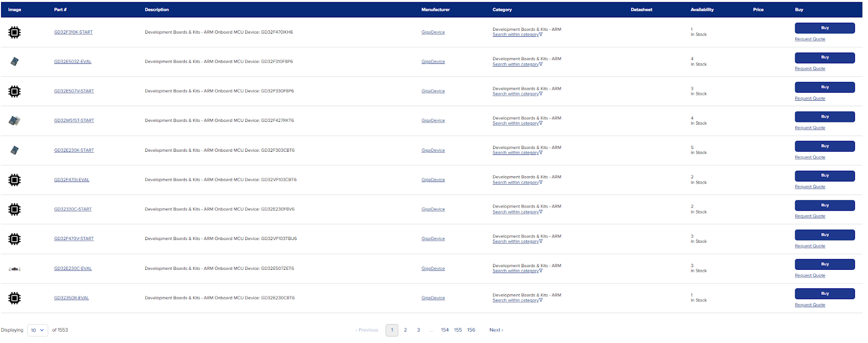Open GigaDevice manufacturer link for GD32E503Z-EVAL
Image resolution: width=868 pixels, height=343 pixels.
433,62
